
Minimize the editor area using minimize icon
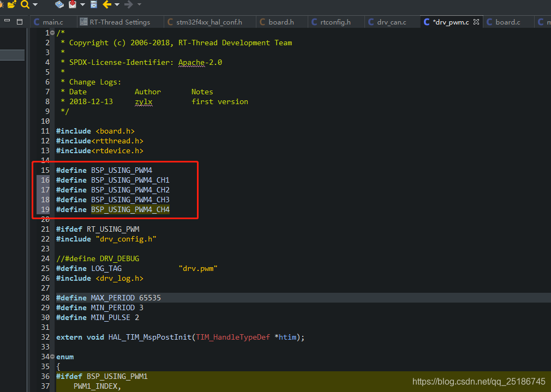pyautogui.click(x=7, y=20)
